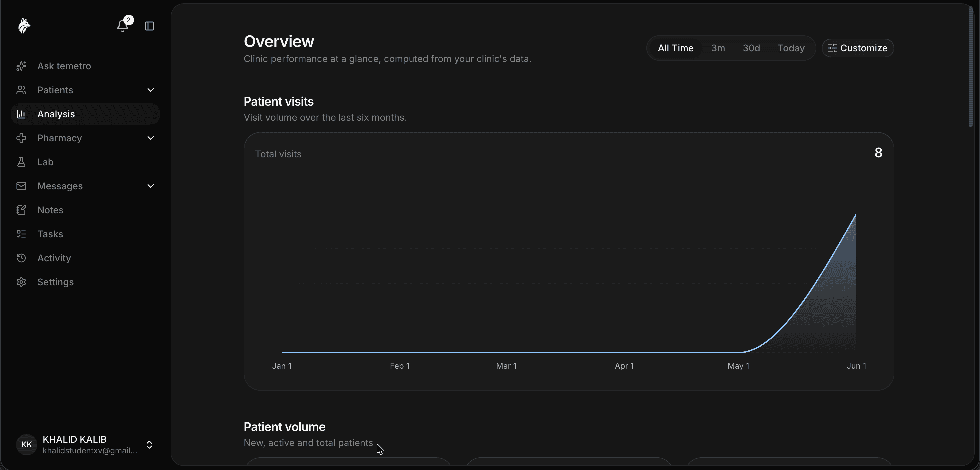Click the Analysis bar chart icon
The width and height of the screenshot is (980, 470).
tap(21, 114)
